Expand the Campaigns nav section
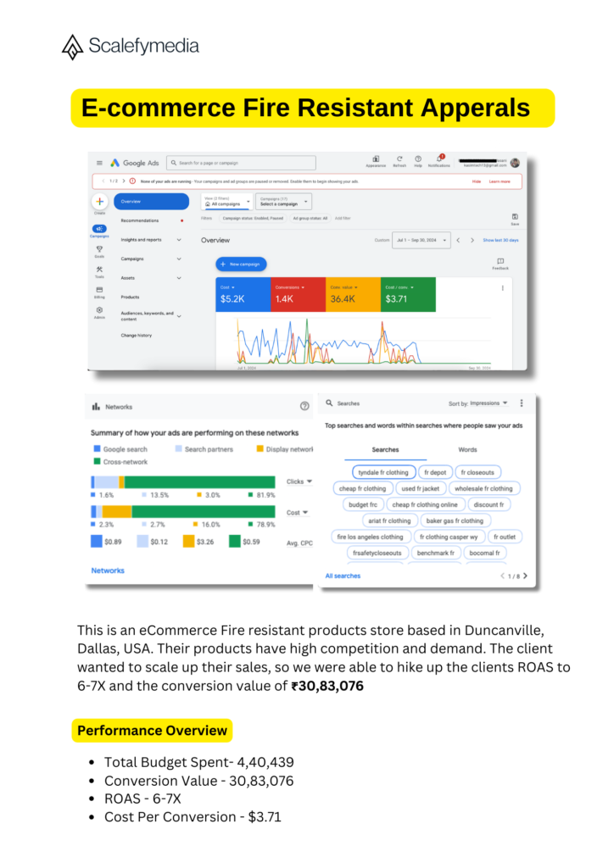614x868 pixels. 179,259
